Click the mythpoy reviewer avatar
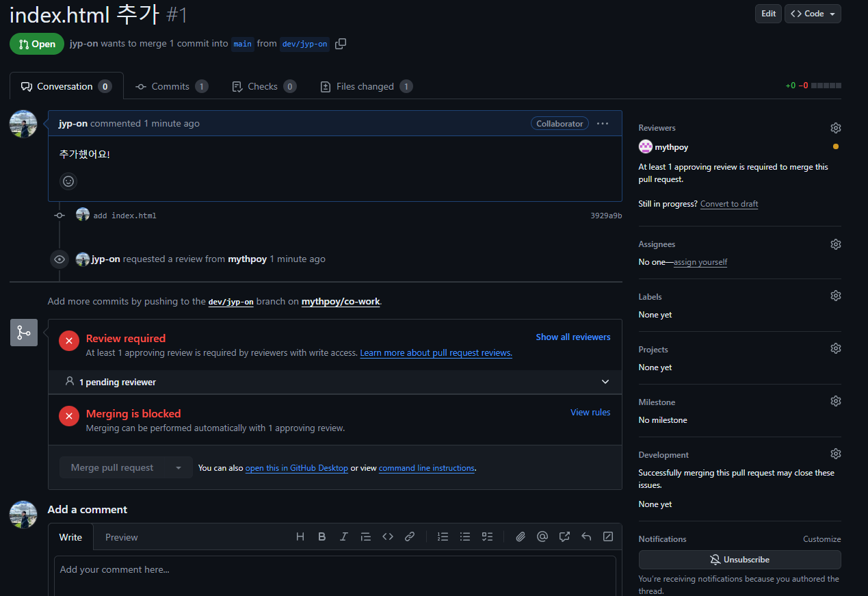 coord(645,147)
